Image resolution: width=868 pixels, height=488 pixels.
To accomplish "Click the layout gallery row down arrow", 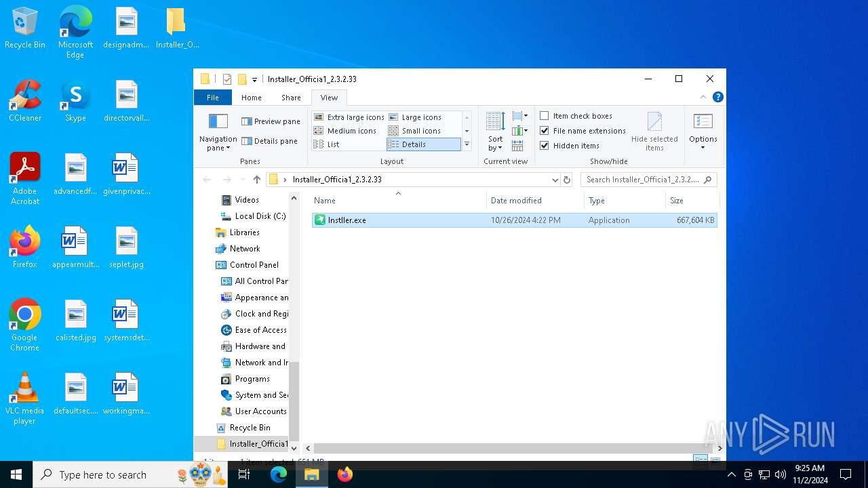I will click(x=467, y=131).
